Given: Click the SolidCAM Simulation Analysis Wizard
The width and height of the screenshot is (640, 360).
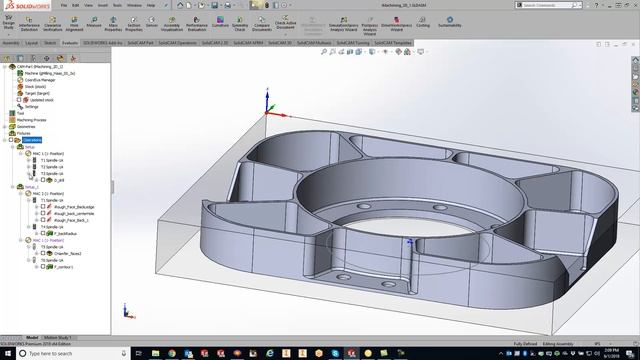Looking at the screenshot, I should (x=343, y=24).
